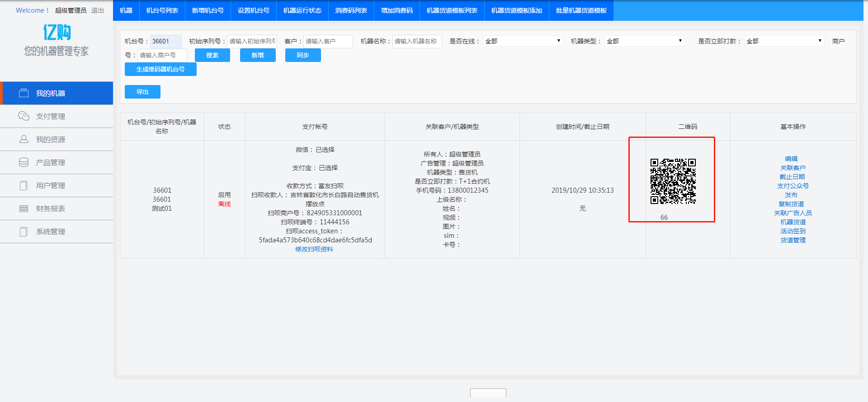Expand the 是否在线 dropdown

522,41
